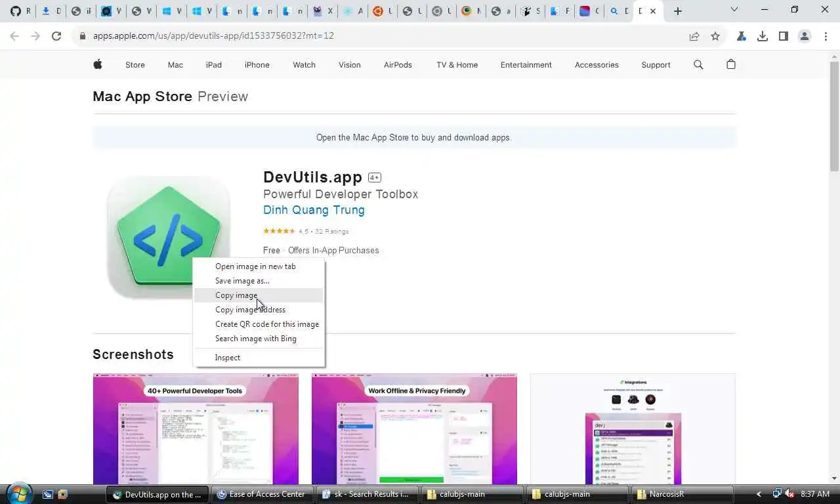Image resolution: width=840 pixels, height=504 pixels.
Task: Open the Watch navigation item
Action: pyautogui.click(x=304, y=65)
